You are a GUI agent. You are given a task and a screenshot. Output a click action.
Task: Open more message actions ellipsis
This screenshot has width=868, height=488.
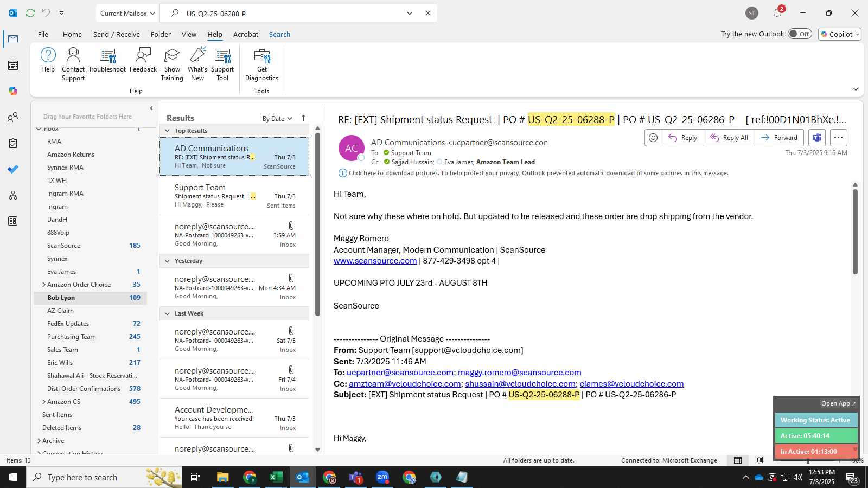tap(838, 138)
